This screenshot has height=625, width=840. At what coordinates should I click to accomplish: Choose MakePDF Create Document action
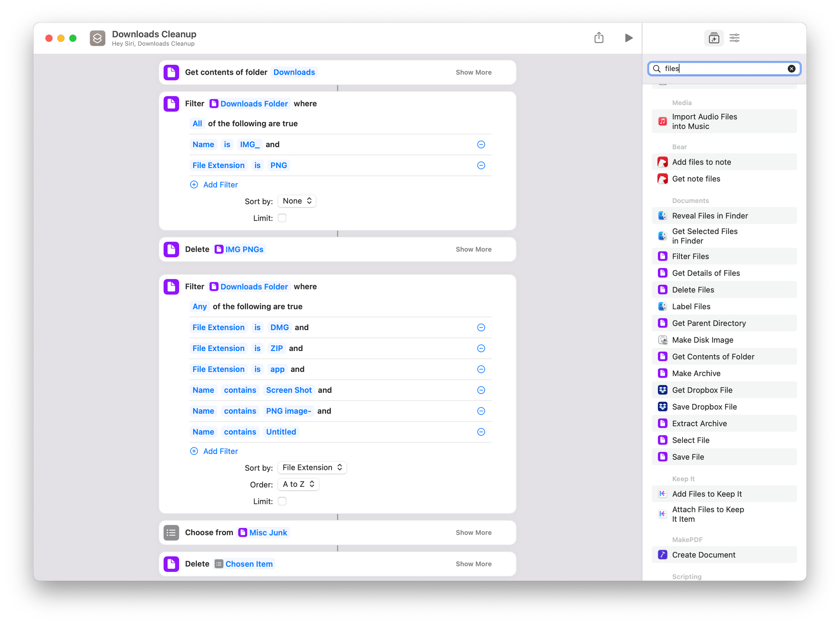click(x=724, y=555)
